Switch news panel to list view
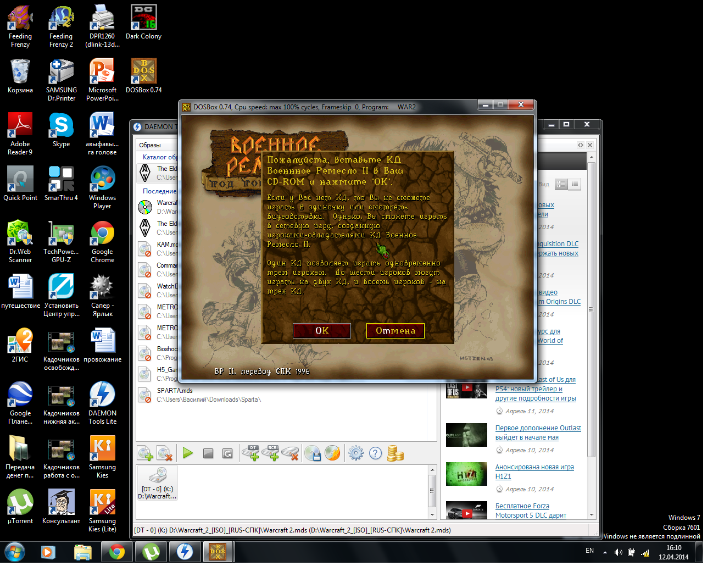 tap(575, 184)
